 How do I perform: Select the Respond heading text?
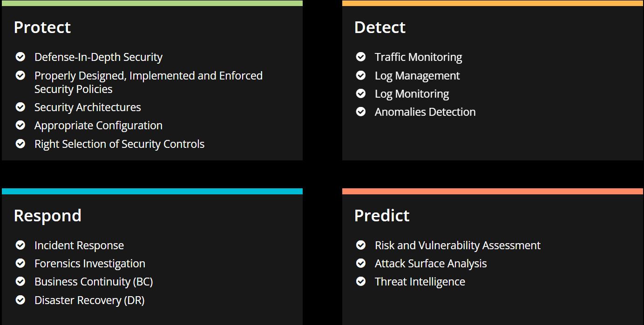pyautogui.click(x=47, y=216)
